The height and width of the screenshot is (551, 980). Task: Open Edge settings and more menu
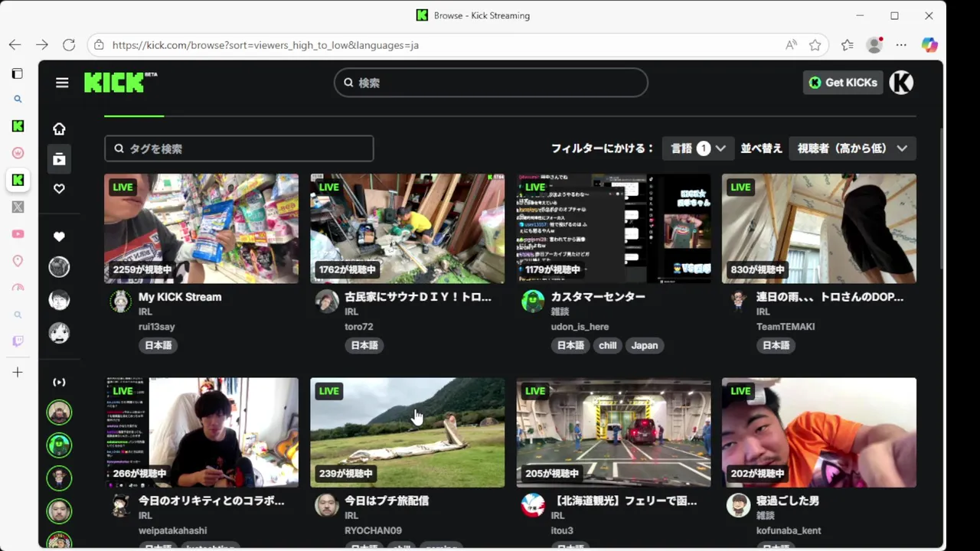pos(901,45)
